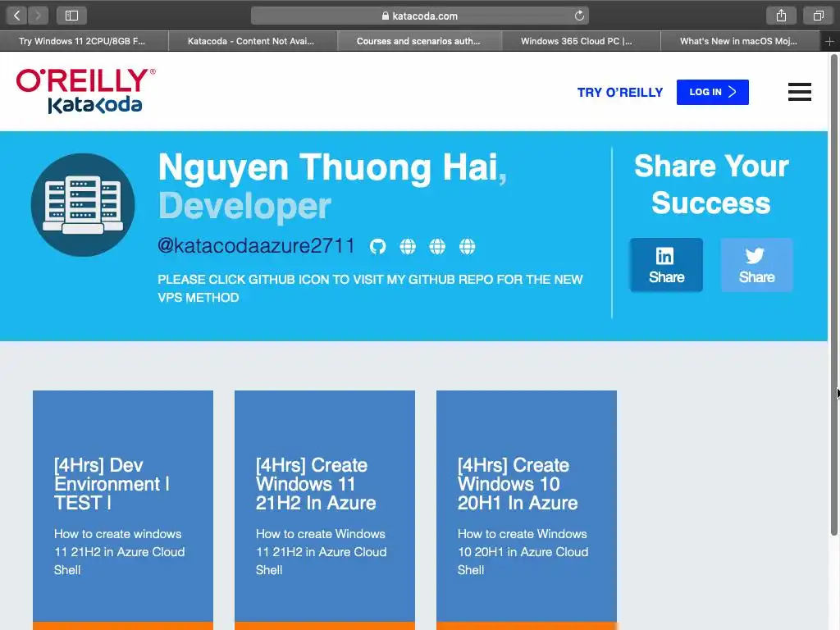Viewport: 840px width, 630px height.
Task: Click the O'Reilly Katacoda logo
Action: 85,90
